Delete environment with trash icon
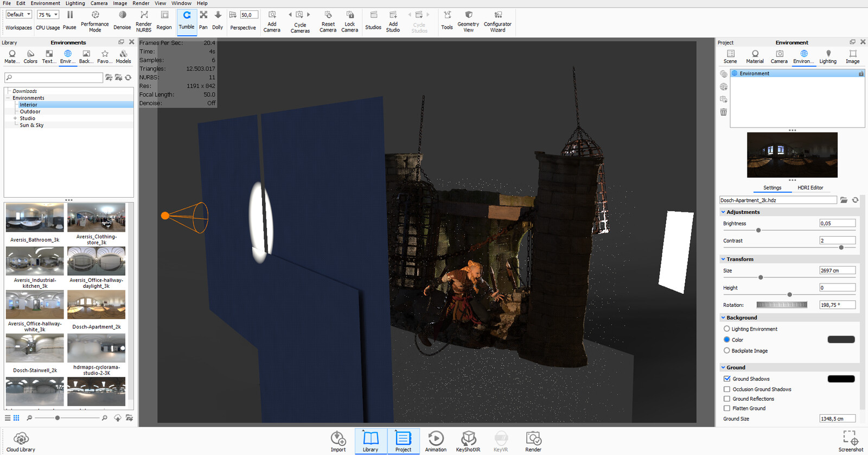Image resolution: width=868 pixels, height=455 pixels. point(724,112)
